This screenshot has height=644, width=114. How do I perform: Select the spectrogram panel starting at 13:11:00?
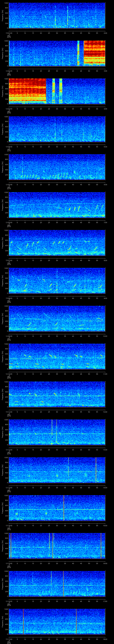57,394
